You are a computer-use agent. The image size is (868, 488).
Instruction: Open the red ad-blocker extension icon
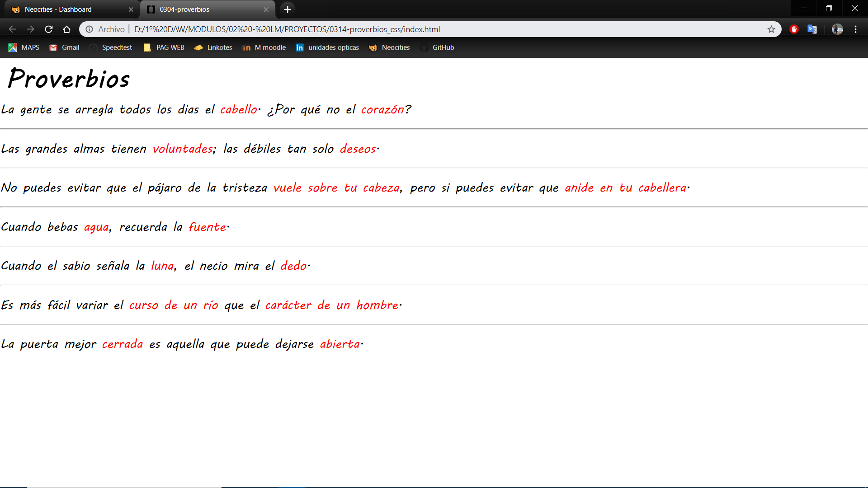[x=794, y=29]
